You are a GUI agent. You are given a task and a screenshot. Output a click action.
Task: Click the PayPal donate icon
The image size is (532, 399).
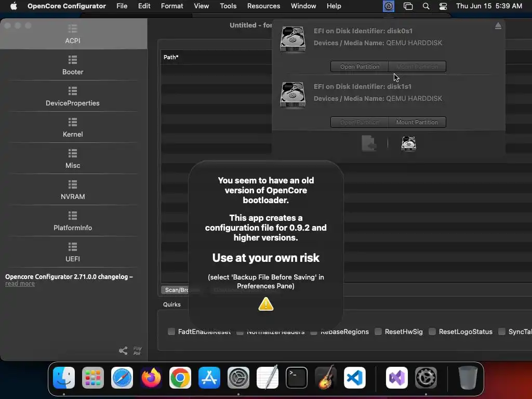[x=137, y=351]
